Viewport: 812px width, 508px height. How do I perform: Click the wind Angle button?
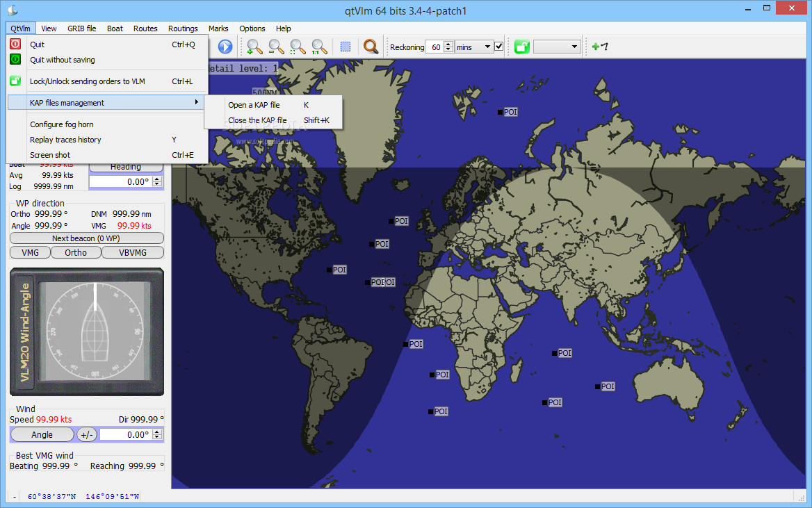pos(42,435)
